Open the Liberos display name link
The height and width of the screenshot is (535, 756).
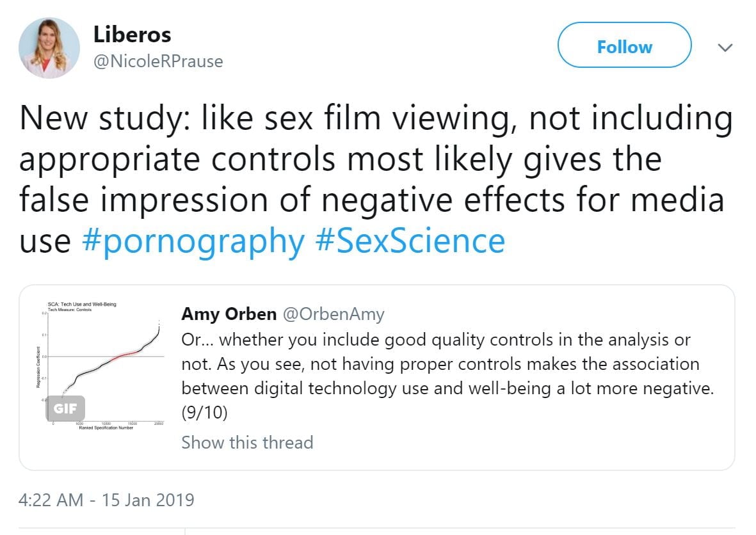132,35
